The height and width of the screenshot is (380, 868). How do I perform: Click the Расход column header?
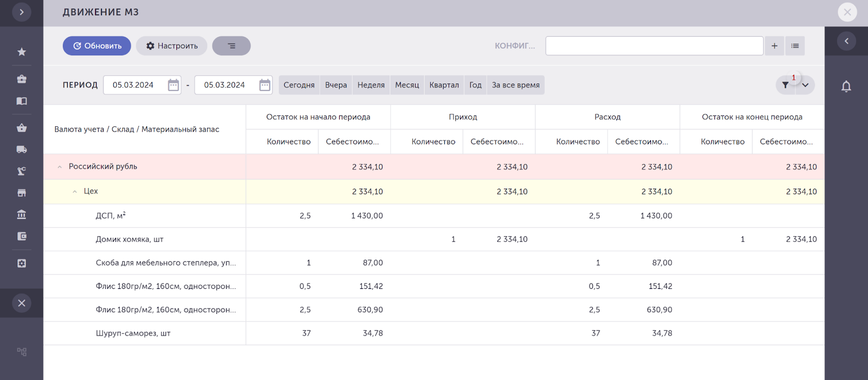tap(608, 117)
